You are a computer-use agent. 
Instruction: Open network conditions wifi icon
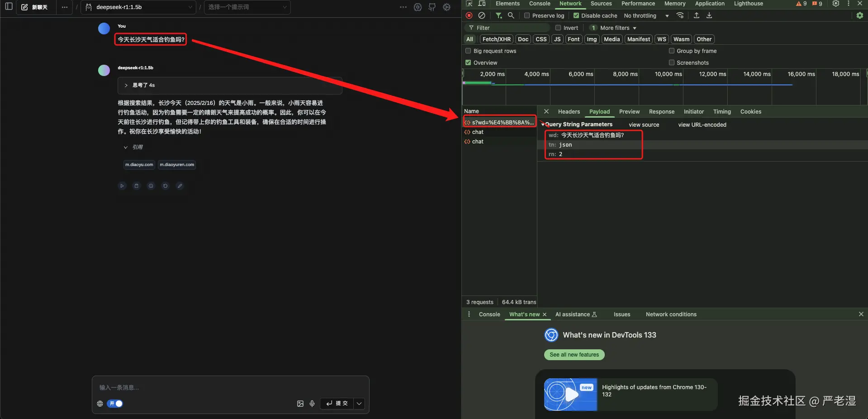coord(680,15)
